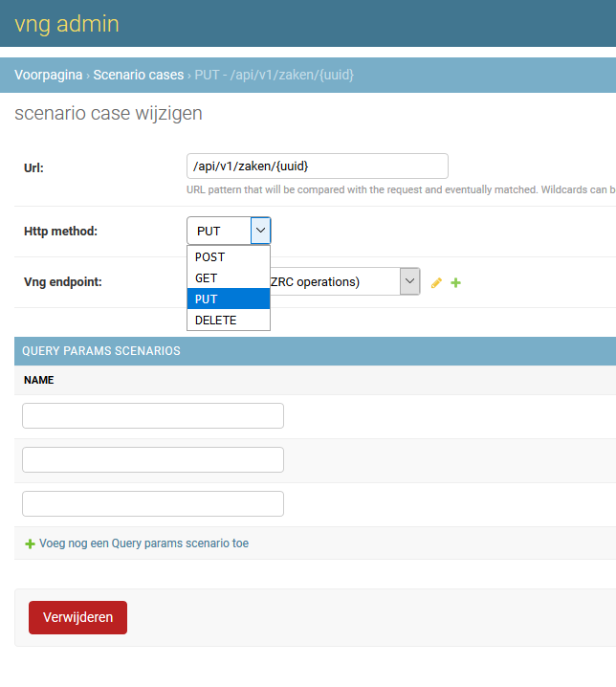
Task: Click the first query params Name field
Action: [153, 416]
